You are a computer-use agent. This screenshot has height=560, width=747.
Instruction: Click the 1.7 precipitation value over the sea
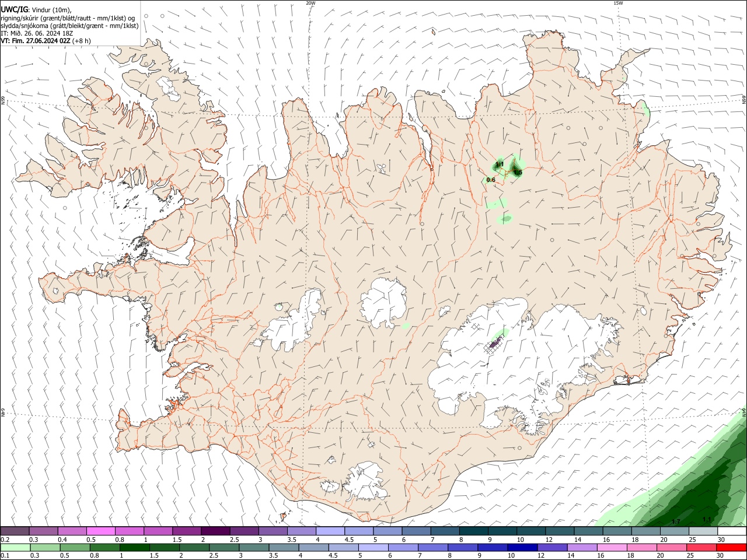pyautogui.click(x=676, y=521)
